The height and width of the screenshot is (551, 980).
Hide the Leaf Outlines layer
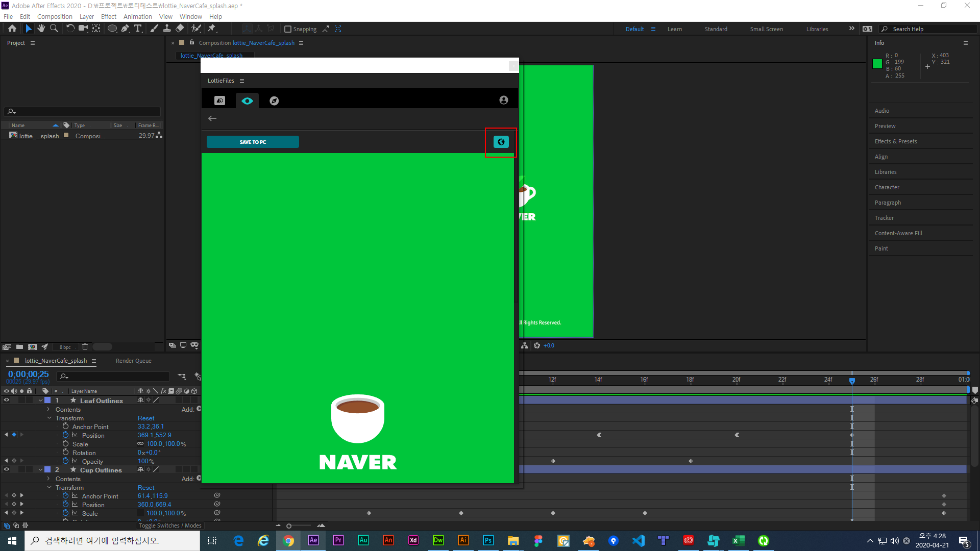pyautogui.click(x=7, y=400)
